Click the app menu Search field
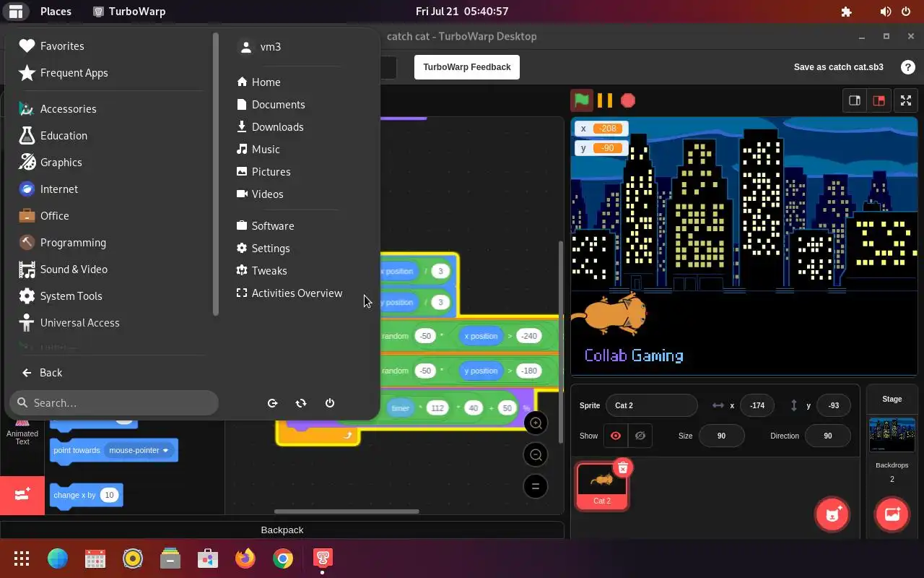The image size is (924, 578). point(114,402)
